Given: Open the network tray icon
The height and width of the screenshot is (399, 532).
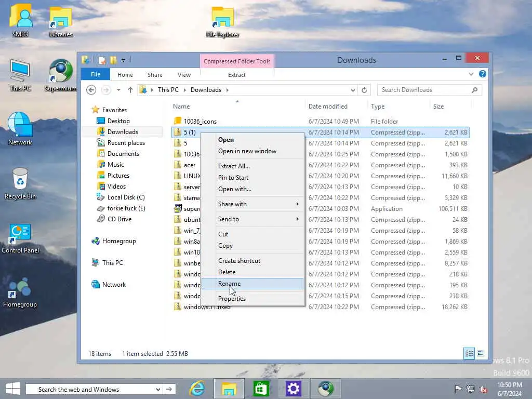Looking at the screenshot, I should [471, 389].
